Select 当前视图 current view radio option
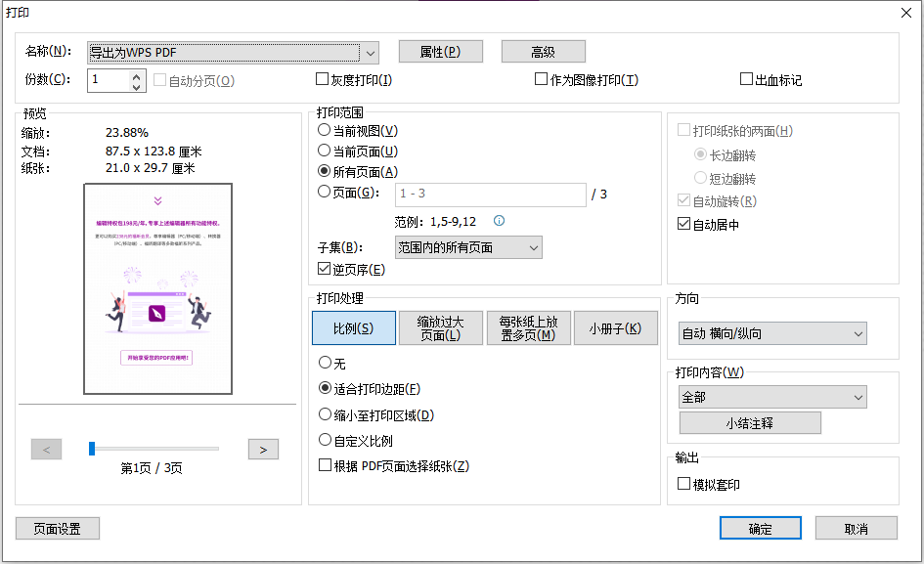This screenshot has height=564, width=924. (x=323, y=129)
